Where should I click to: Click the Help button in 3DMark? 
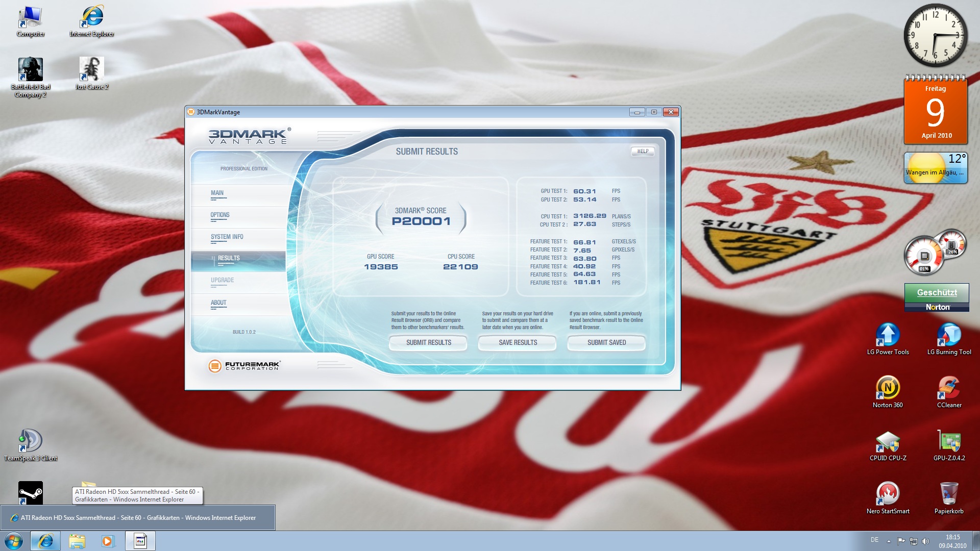pyautogui.click(x=643, y=152)
